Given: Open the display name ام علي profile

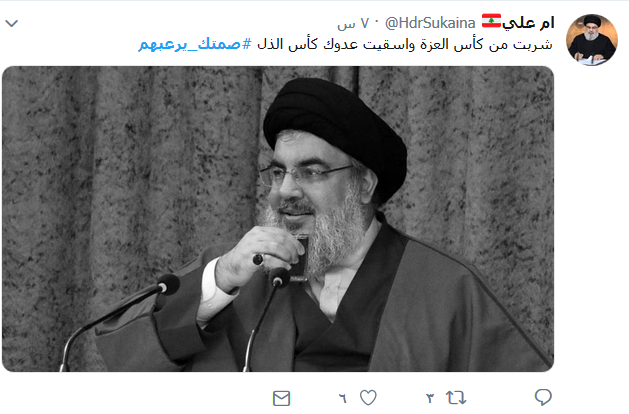Looking at the screenshot, I should [528, 23].
